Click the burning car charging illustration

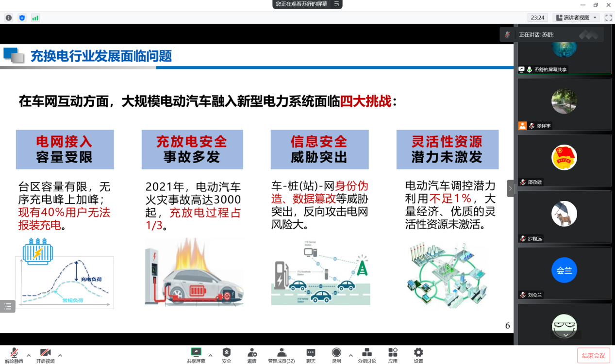tap(194, 273)
